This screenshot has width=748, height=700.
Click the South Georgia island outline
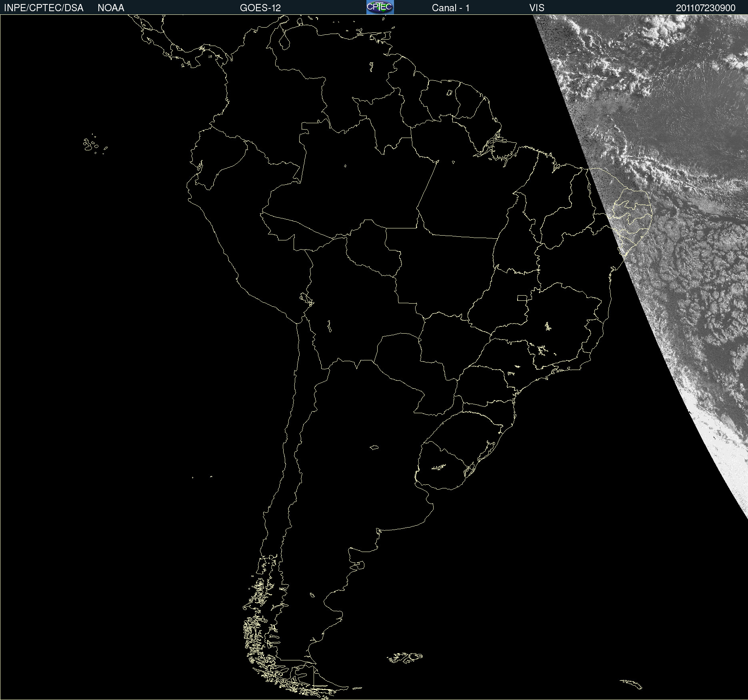pyautogui.click(x=631, y=684)
